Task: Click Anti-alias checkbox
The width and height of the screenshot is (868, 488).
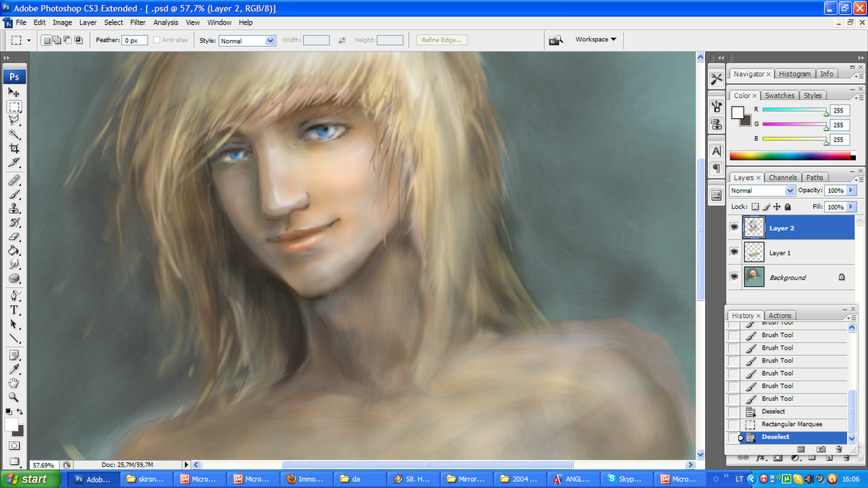Action: click(157, 40)
